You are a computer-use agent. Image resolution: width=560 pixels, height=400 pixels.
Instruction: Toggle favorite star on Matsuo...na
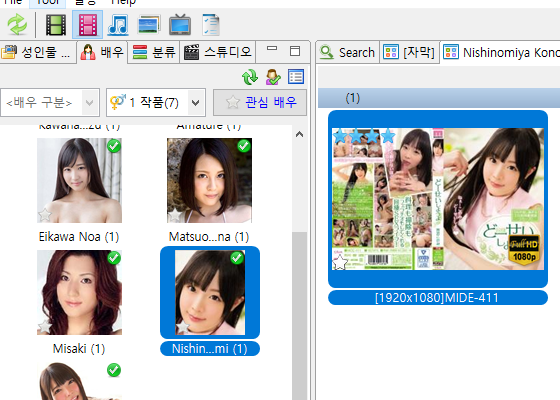pyautogui.click(x=175, y=215)
